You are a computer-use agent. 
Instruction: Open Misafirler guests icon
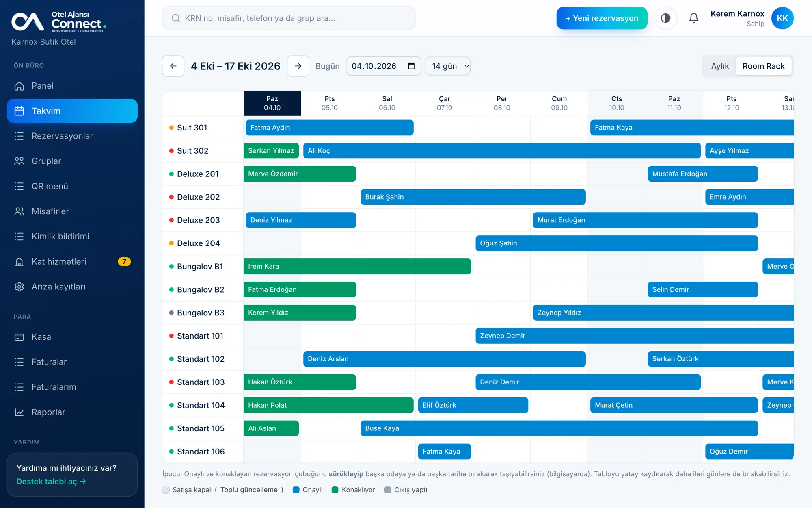click(x=19, y=211)
